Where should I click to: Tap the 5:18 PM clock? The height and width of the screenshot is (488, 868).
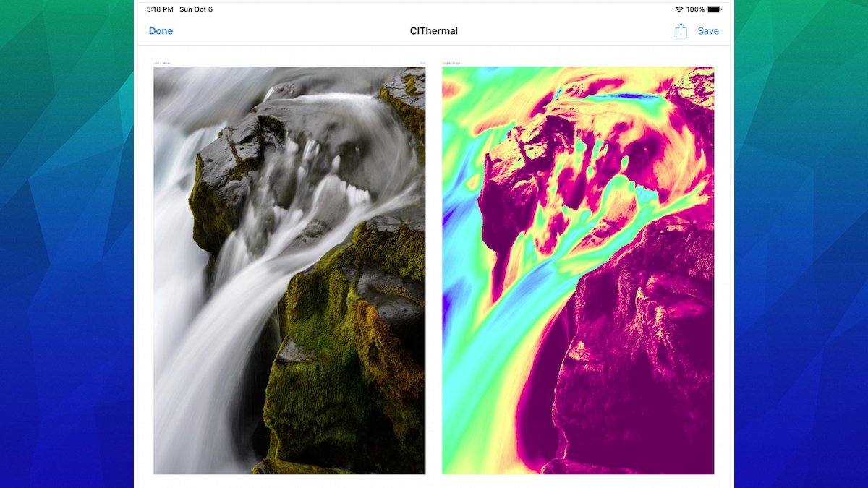click(159, 9)
